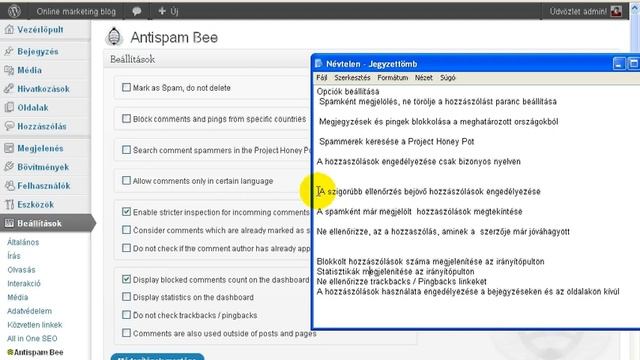Open Vezérlőpult in the sidebar
Viewport: 640px width, 360px height.
pos(40,29)
